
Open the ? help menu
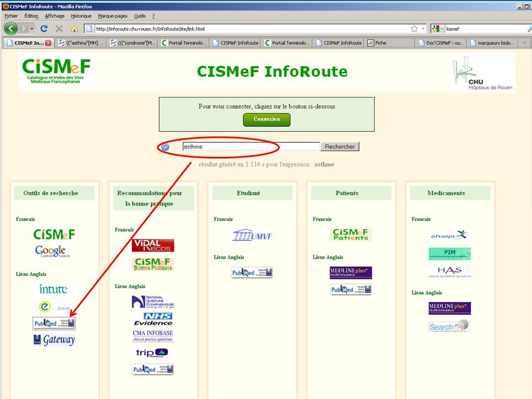coord(154,16)
